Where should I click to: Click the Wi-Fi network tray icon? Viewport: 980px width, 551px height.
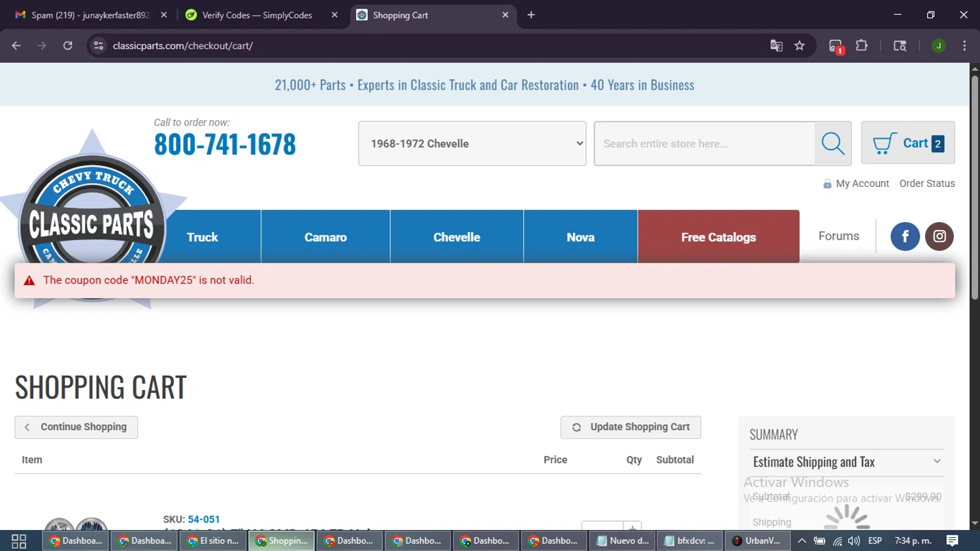point(838,541)
